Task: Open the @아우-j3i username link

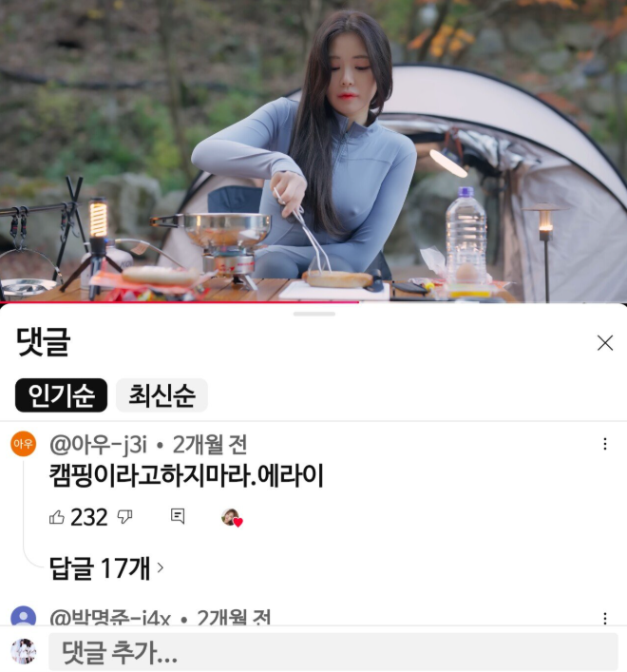Action: pos(99,445)
